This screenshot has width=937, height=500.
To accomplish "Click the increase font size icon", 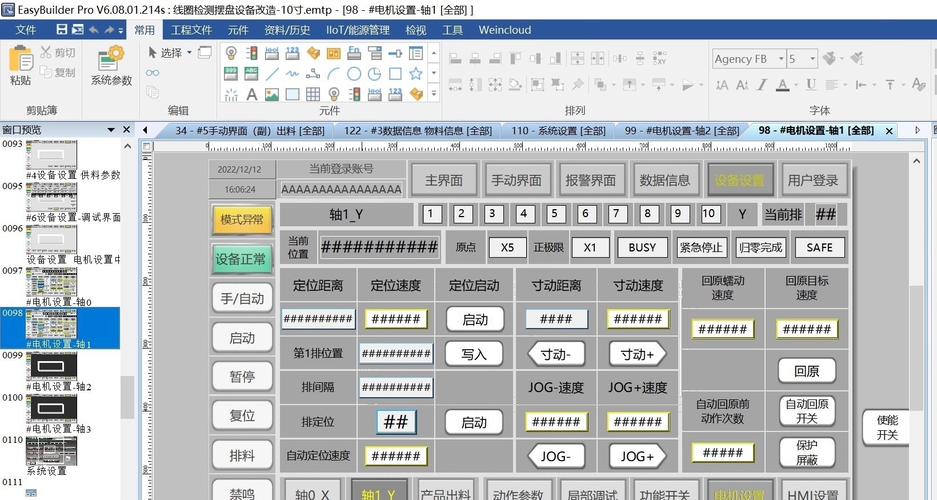I will (722, 85).
